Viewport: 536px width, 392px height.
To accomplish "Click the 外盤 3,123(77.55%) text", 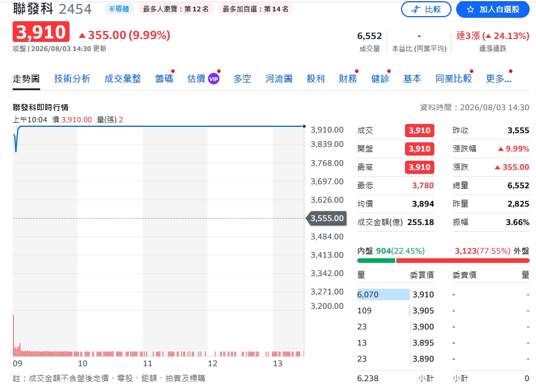I will pos(492,251).
